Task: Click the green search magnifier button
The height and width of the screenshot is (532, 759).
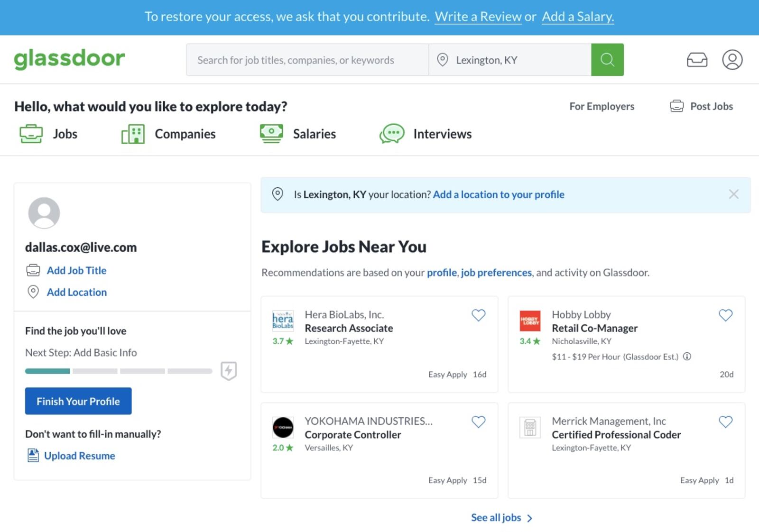Action: coord(607,60)
